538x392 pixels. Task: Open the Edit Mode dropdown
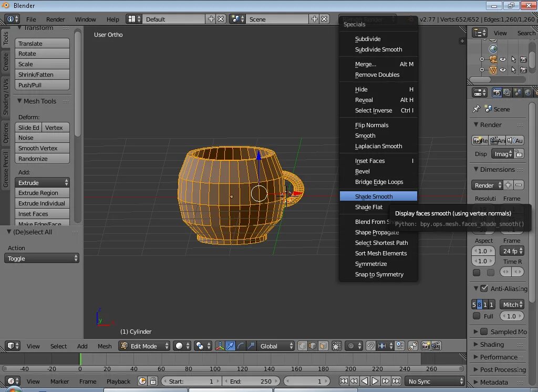[x=144, y=346]
